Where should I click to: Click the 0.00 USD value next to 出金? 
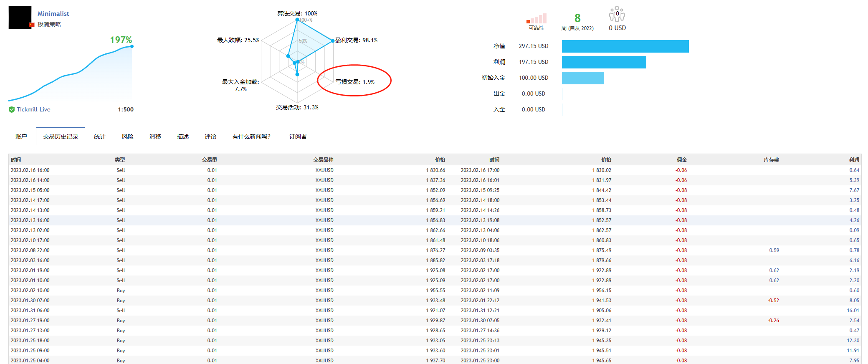[534, 94]
